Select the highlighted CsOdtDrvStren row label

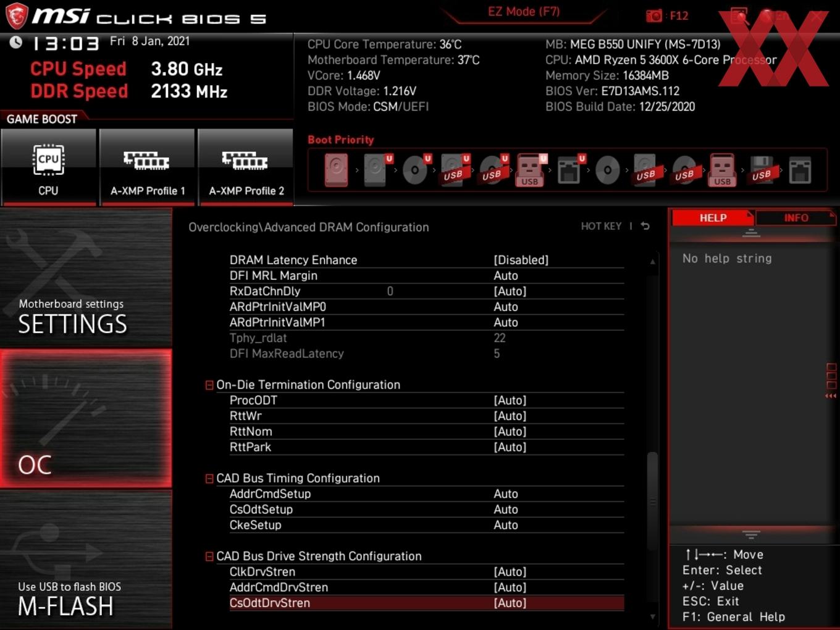click(x=270, y=603)
